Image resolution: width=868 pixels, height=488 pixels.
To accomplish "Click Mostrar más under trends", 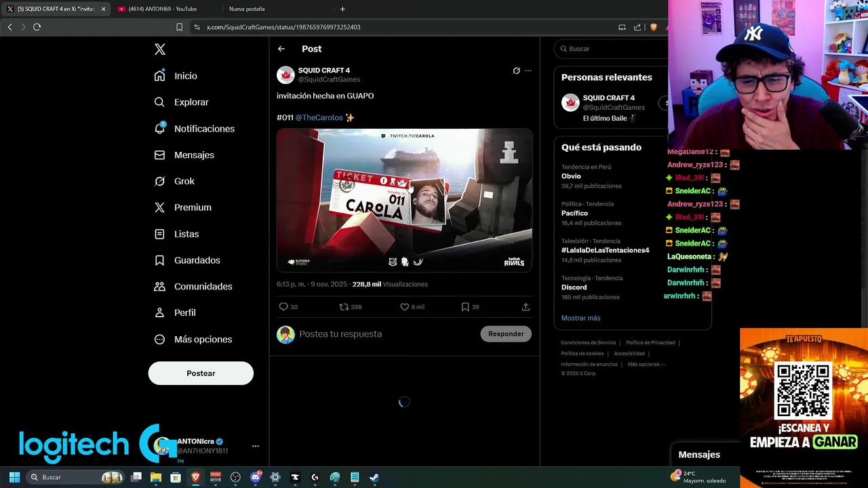I will [580, 318].
